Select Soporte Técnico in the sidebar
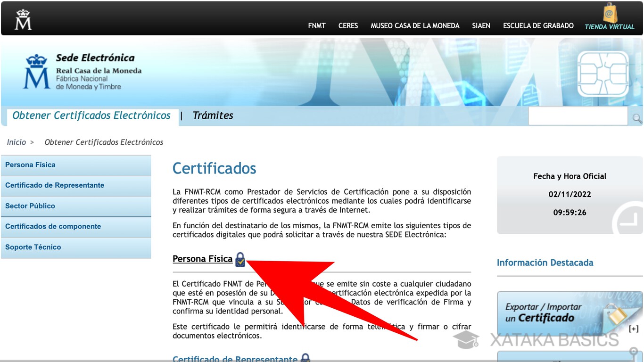 click(33, 247)
